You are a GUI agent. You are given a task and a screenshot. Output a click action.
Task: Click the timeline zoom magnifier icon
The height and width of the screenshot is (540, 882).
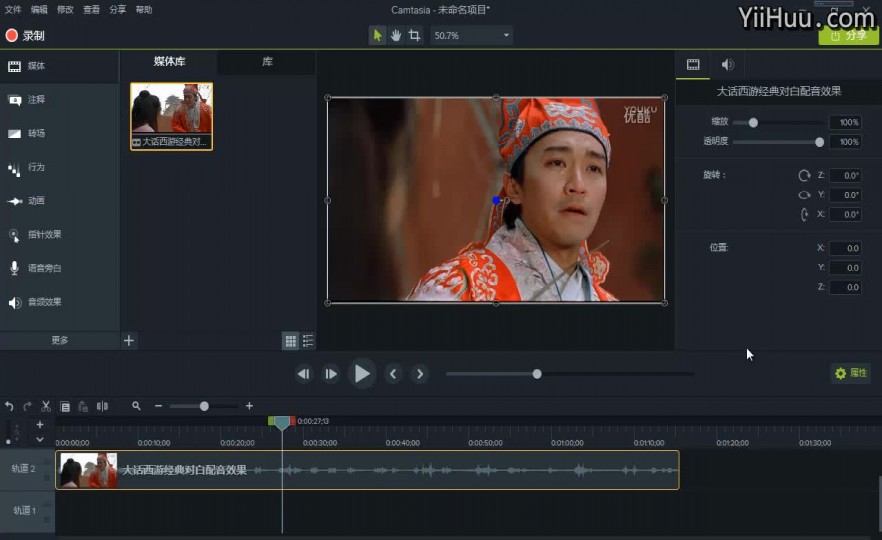136,406
